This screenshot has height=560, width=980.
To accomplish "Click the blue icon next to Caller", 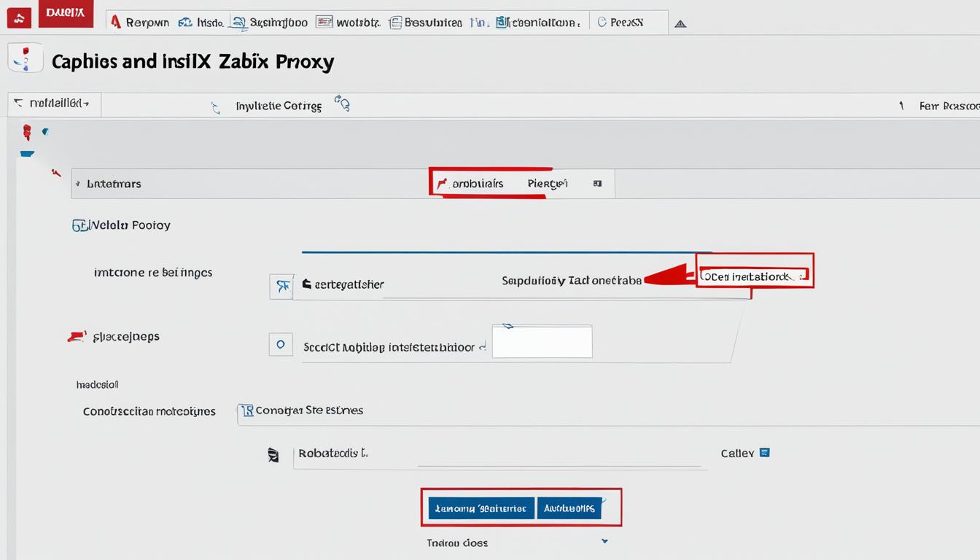I will click(x=764, y=453).
